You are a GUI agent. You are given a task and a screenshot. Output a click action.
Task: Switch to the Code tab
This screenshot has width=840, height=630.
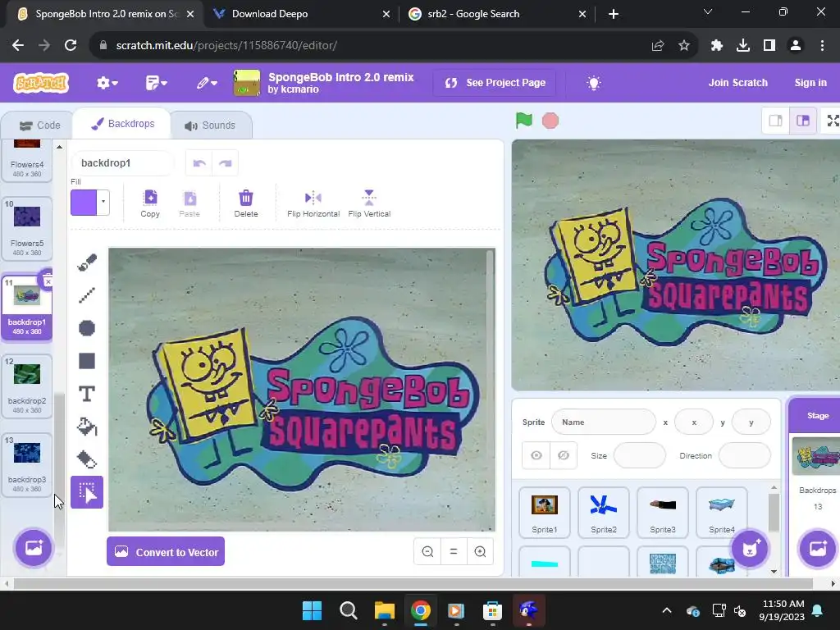39,126
